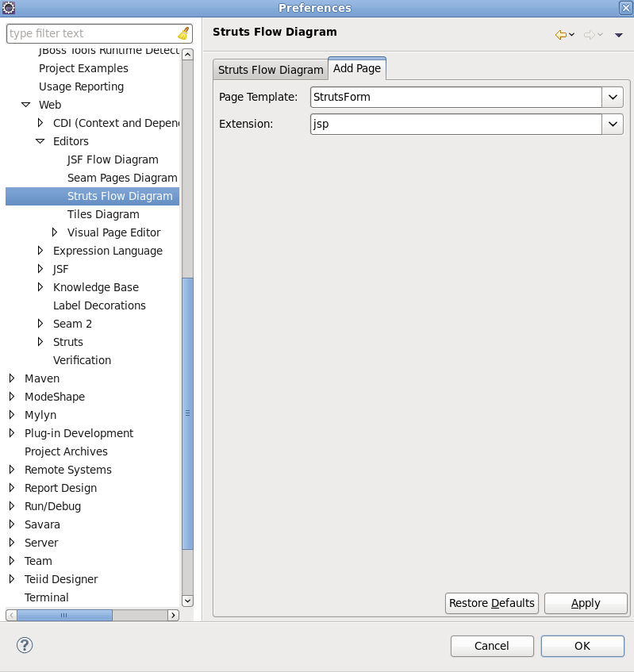
Task: Expand the Struts tree node
Action: click(40, 342)
